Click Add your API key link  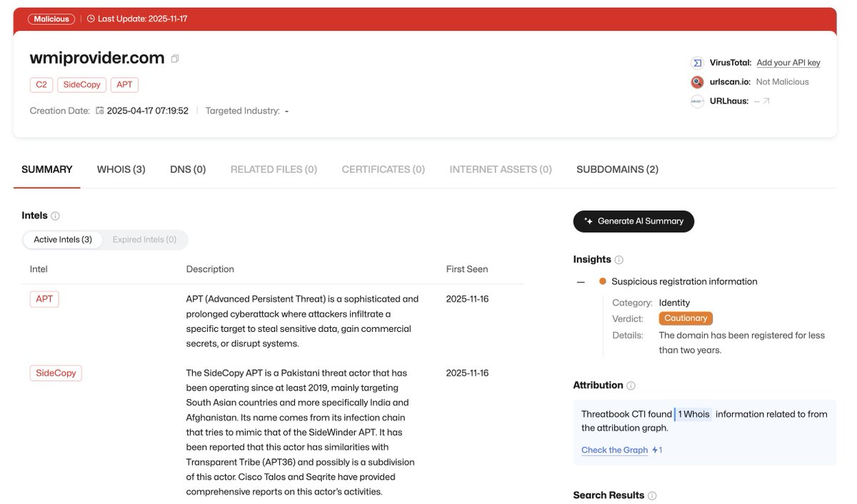click(788, 63)
